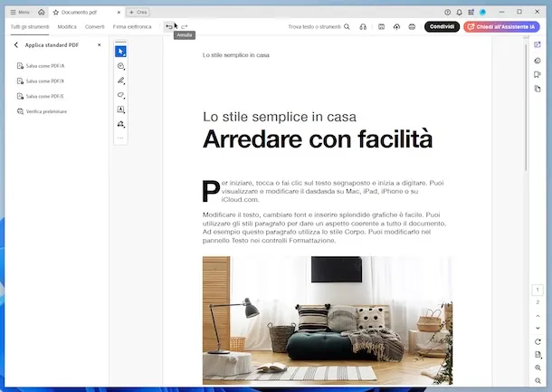Open the pages thumbnails panel icon
This screenshot has width=552, height=392.
(538, 89)
